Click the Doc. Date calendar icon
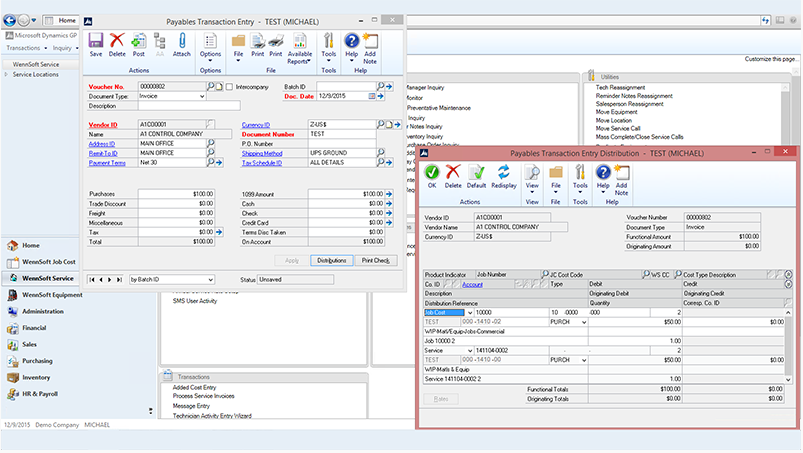 (x=372, y=96)
